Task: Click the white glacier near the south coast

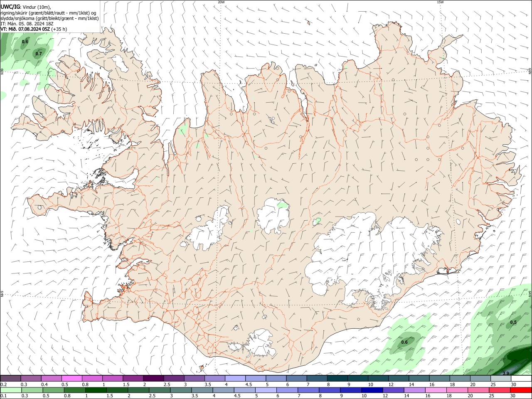Action: [260, 343]
